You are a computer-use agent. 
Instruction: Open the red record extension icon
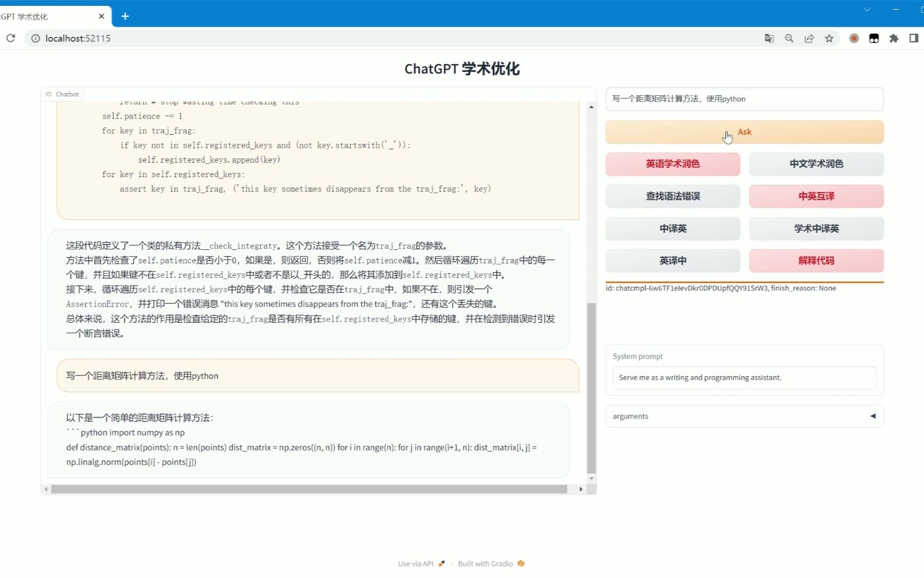854,38
